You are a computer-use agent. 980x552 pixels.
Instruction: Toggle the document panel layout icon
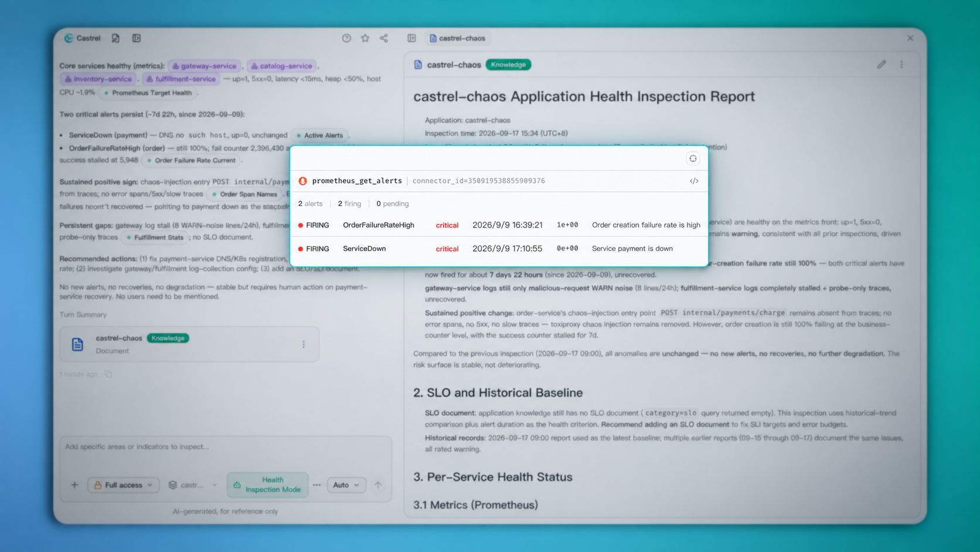(411, 38)
